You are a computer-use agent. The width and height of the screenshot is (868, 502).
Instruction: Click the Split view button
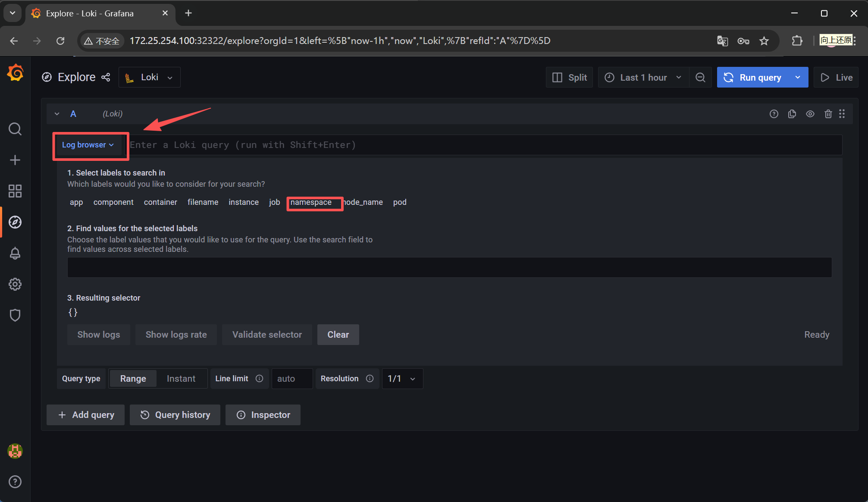569,77
